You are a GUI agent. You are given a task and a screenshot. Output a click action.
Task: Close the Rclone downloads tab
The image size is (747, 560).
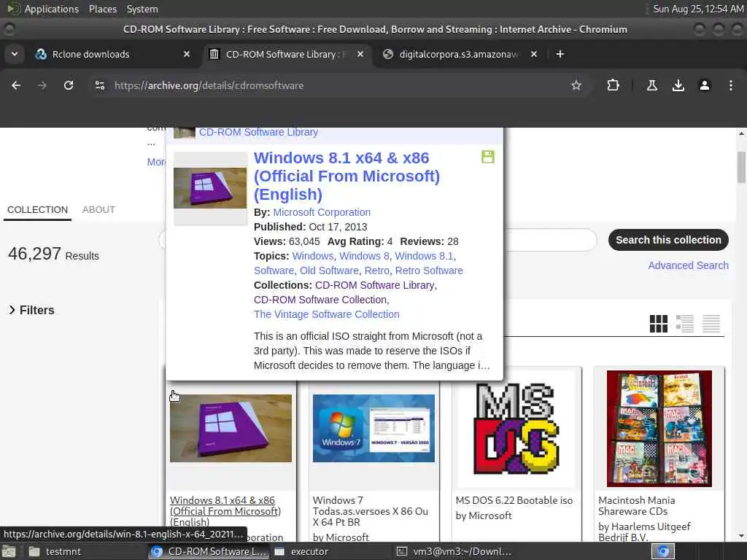tap(187, 54)
